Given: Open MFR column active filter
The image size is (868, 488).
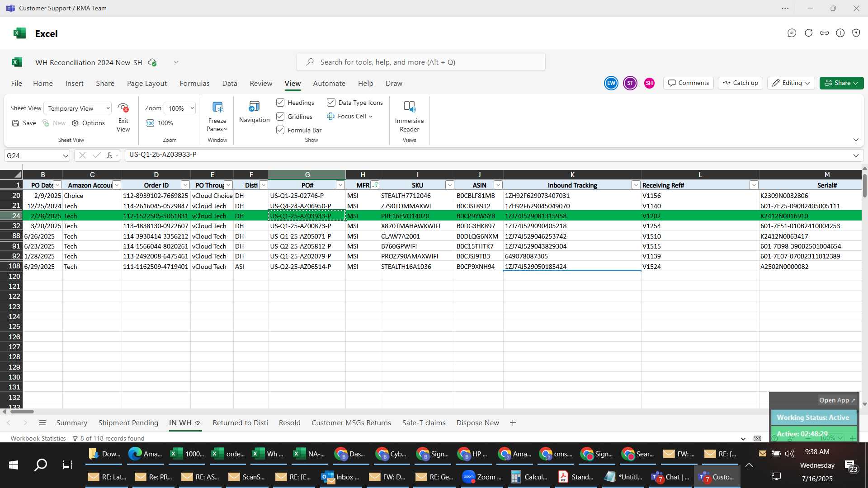Looking at the screenshot, I should coord(375,185).
